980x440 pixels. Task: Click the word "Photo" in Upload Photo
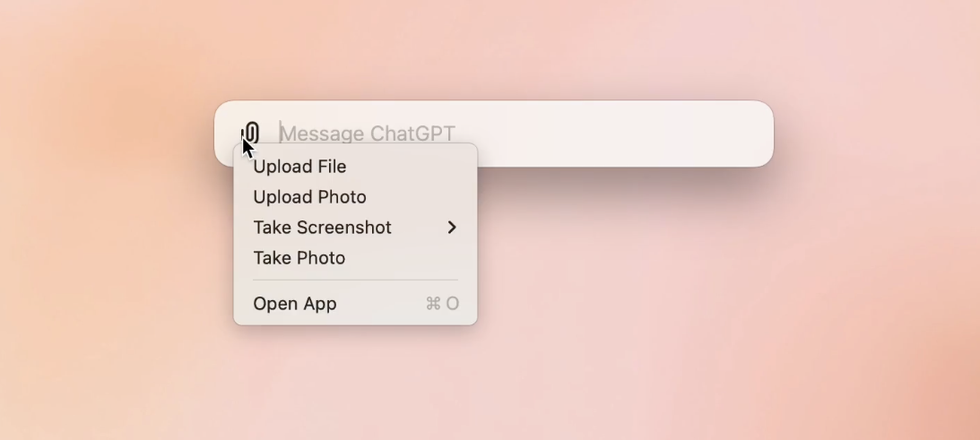[343, 197]
